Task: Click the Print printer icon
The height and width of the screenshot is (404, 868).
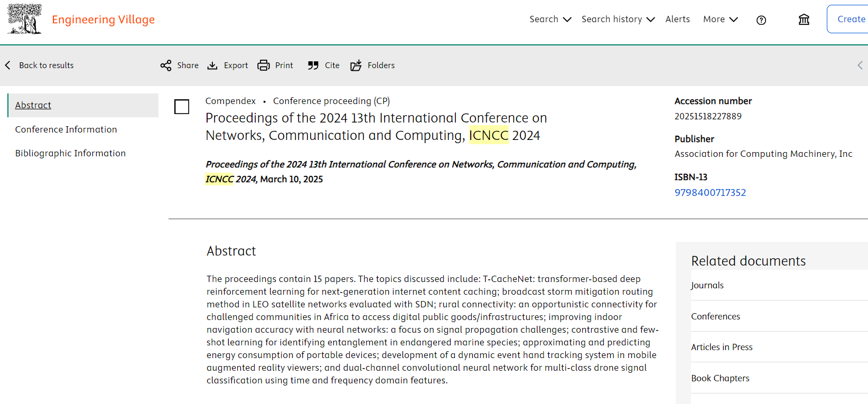Action: coord(263,65)
